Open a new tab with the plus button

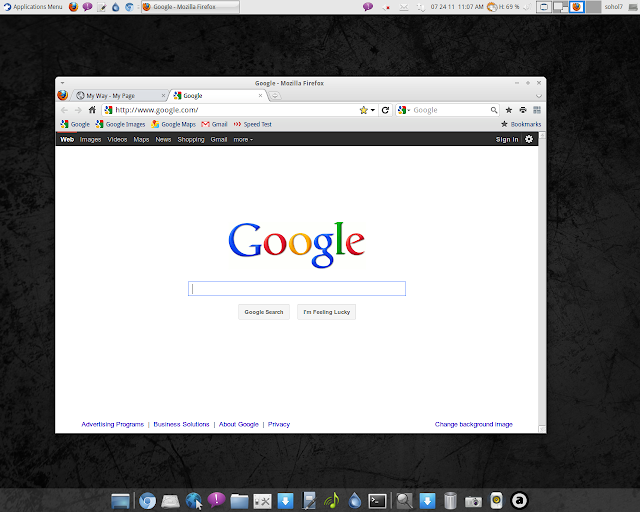[x=276, y=96]
